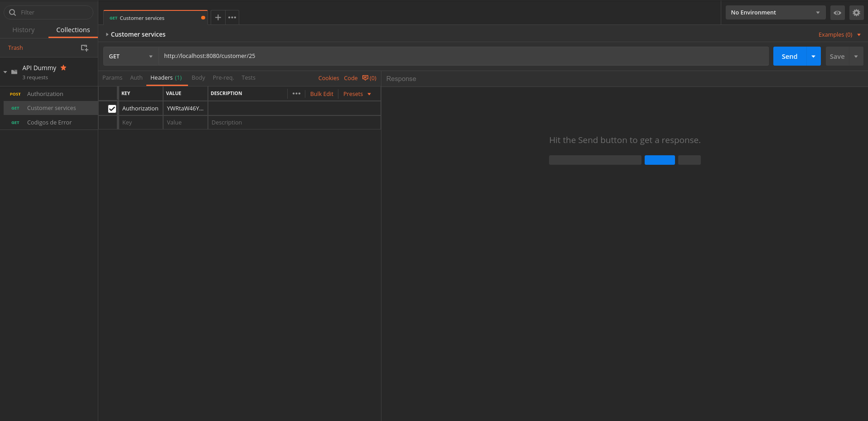Screen dimensions: 868x421
Task: Uncheck the Authorization header checkbox
Action: coord(112,109)
